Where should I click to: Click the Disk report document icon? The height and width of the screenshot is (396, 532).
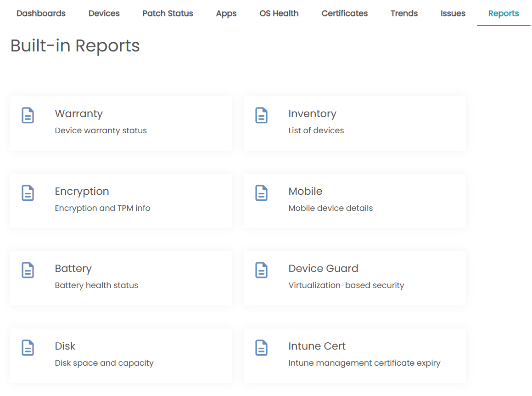[28, 348]
